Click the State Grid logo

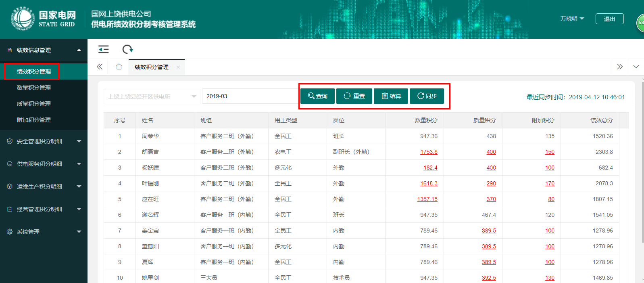coord(23,19)
